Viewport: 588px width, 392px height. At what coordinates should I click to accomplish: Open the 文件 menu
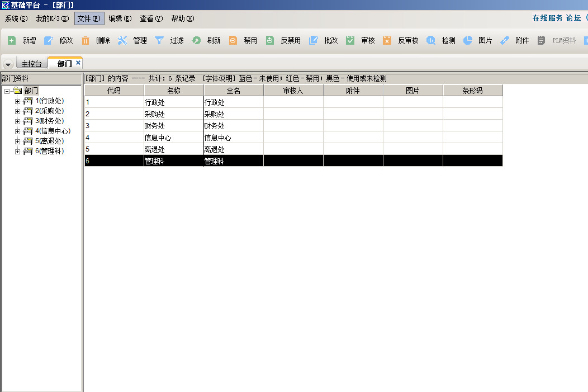[89, 18]
